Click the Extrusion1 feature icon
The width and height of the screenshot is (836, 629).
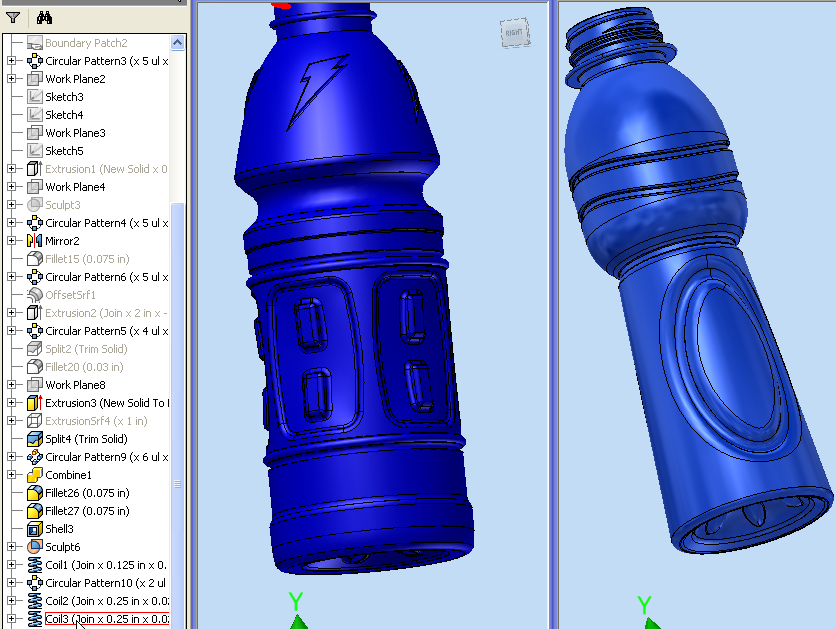point(35,169)
